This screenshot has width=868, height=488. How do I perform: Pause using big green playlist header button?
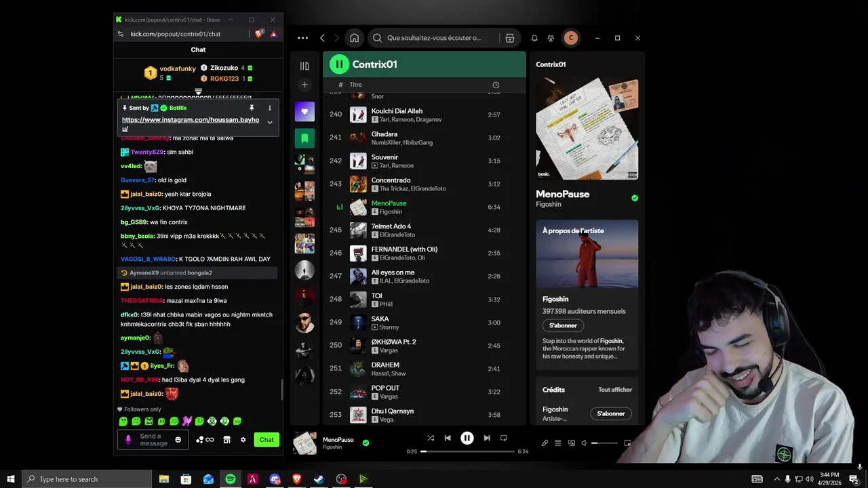pyautogui.click(x=339, y=64)
